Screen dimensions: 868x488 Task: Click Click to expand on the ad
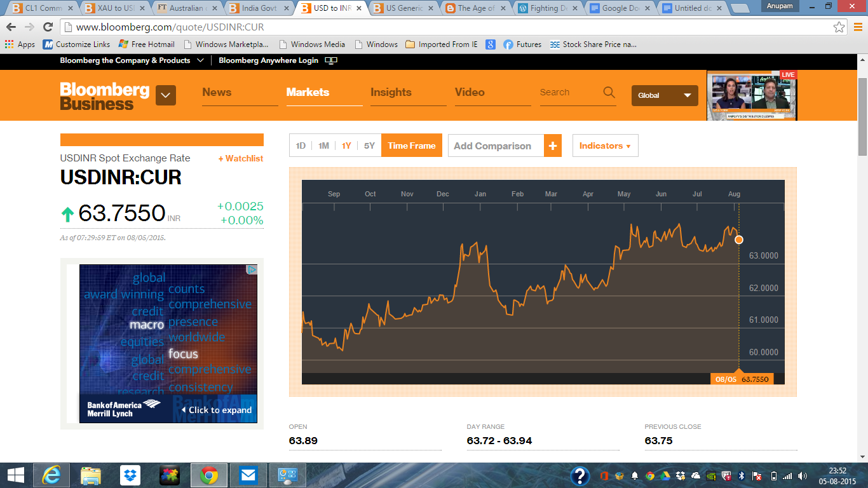coord(216,410)
